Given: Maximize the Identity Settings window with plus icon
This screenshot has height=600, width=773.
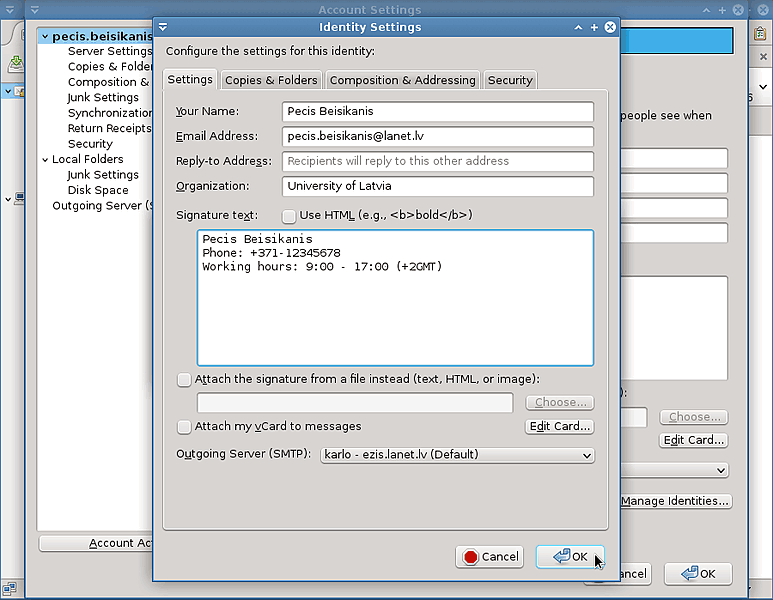Looking at the screenshot, I should (594, 28).
